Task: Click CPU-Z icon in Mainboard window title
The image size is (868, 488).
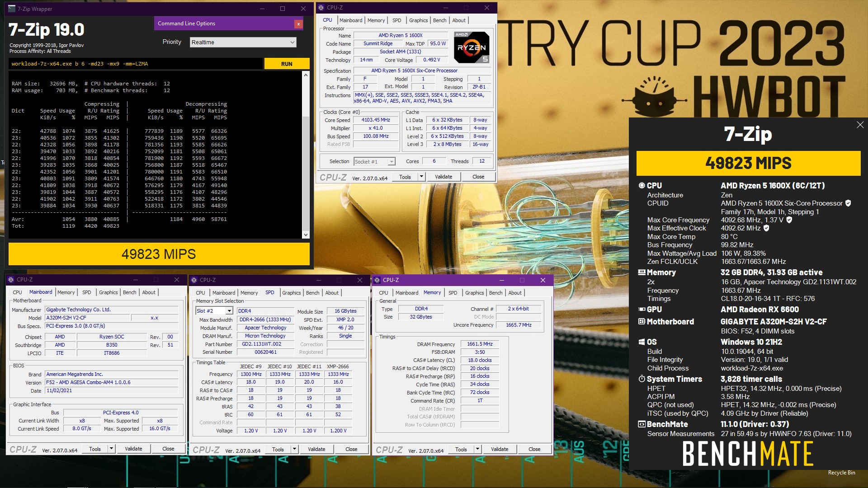Action: [11, 280]
